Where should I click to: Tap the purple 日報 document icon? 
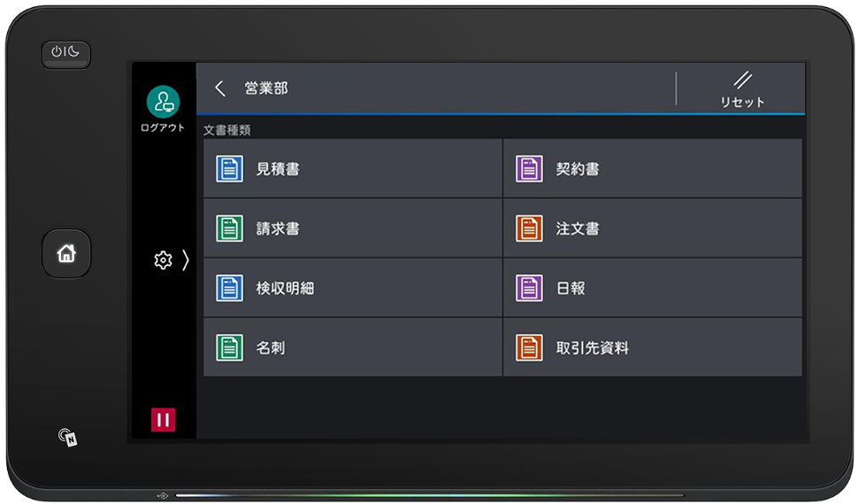529,288
